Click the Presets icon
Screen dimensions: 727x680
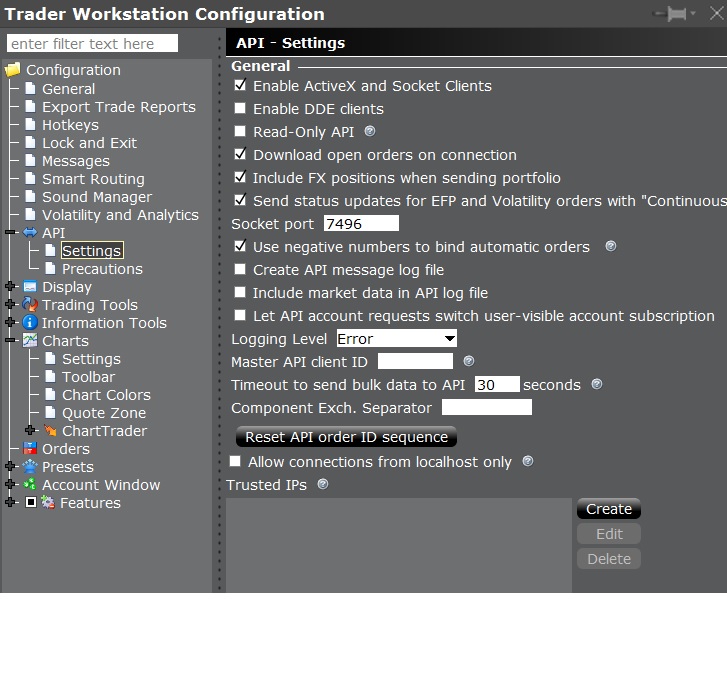click(x=30, y=466)
